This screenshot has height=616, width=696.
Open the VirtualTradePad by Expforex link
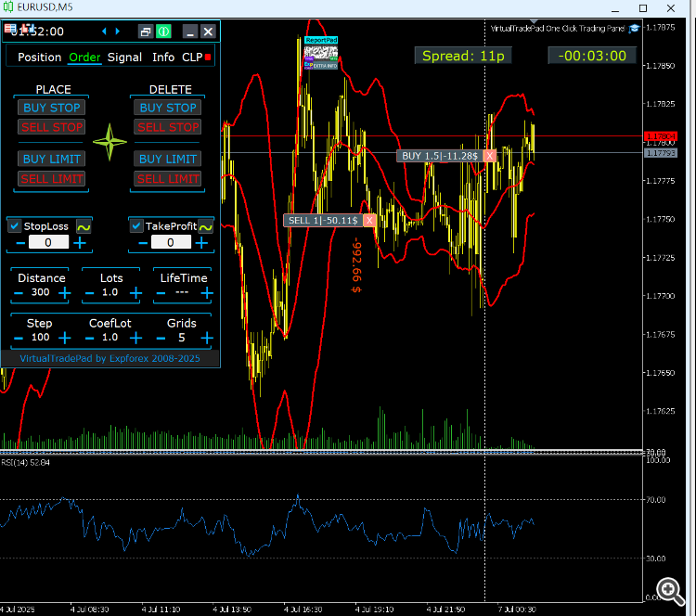(x=110, y=358)
